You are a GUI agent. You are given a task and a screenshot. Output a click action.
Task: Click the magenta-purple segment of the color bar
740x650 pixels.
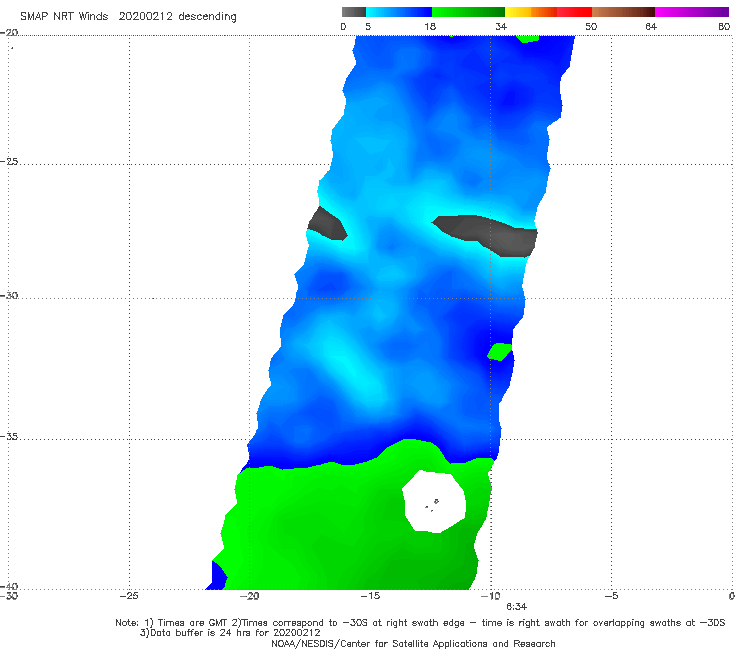click(692, 12)
